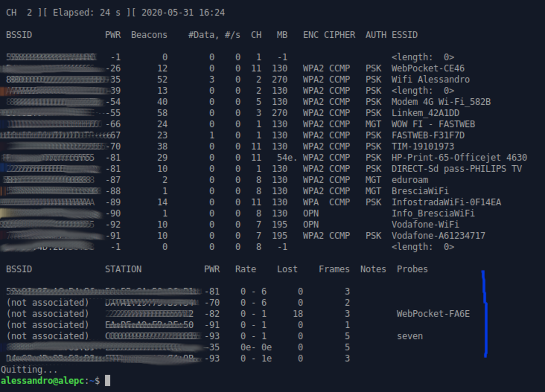Click the Beacons column header

(x=149, y=35)
